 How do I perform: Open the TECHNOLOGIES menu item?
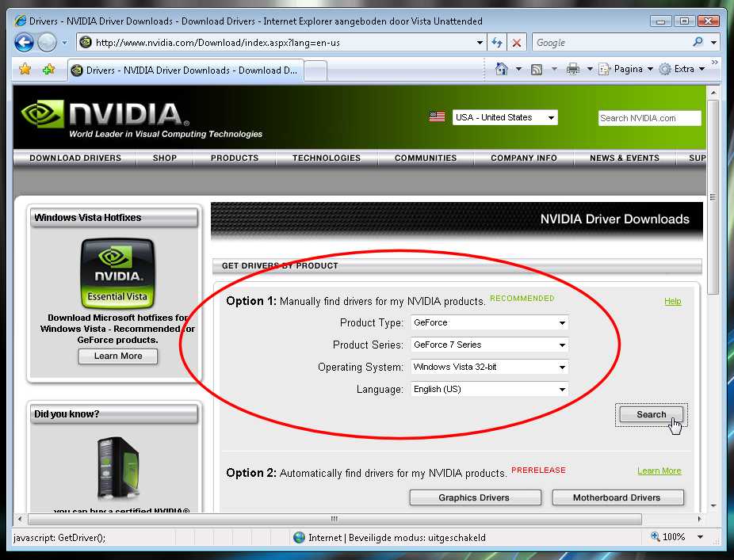point(327,158)
